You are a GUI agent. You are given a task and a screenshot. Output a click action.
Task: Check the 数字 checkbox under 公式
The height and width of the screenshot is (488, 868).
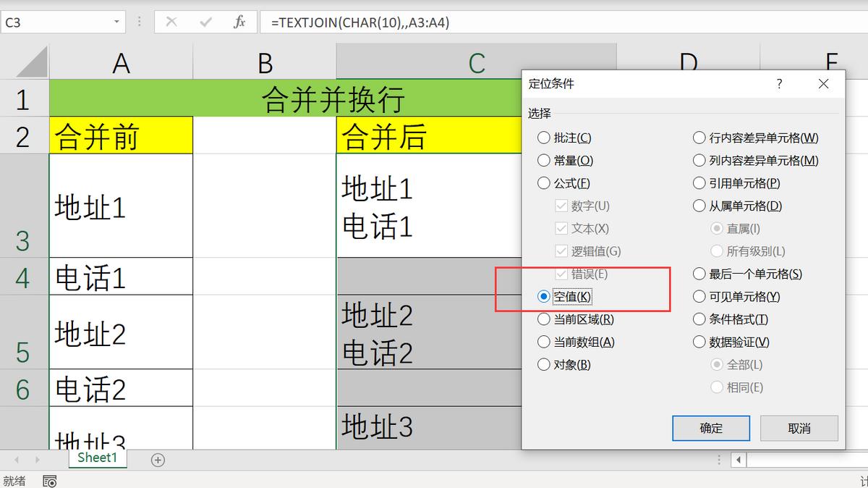[x=561, y=206]
